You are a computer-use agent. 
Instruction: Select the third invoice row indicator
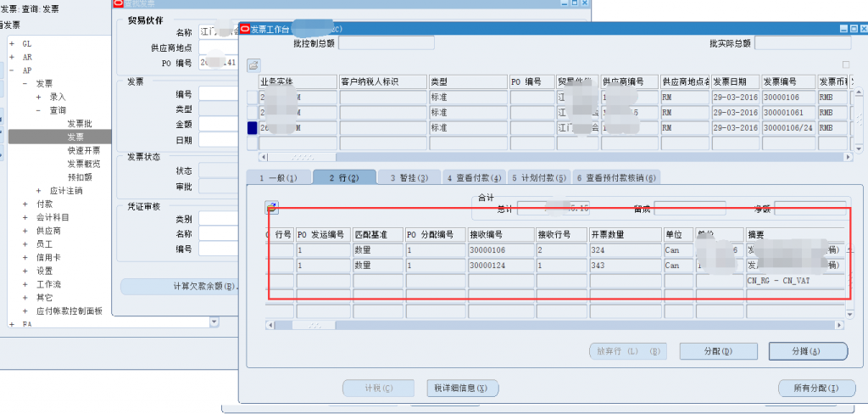click(252, 128)
